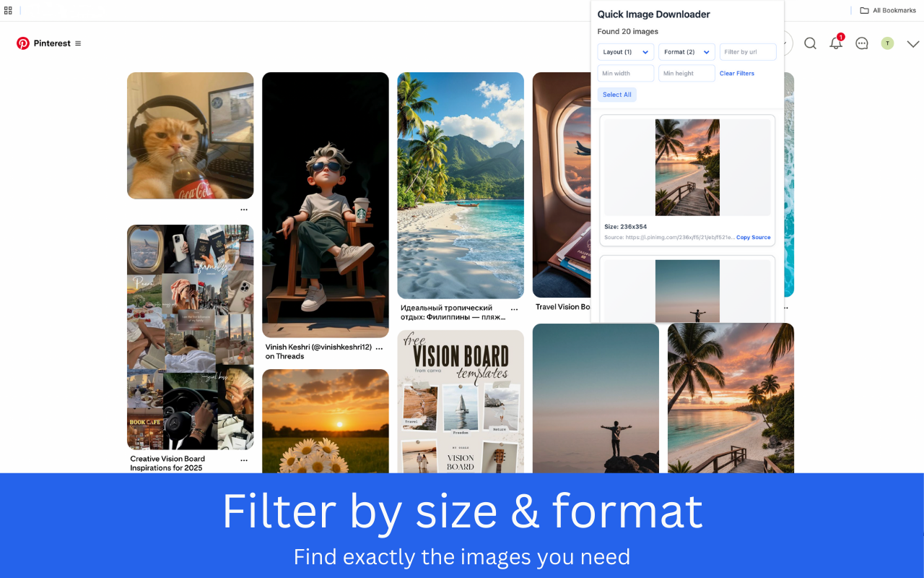Click the Clear Filters link
Image resolution: width=924 pixels, height=578 pixels.
coord(737,73)
